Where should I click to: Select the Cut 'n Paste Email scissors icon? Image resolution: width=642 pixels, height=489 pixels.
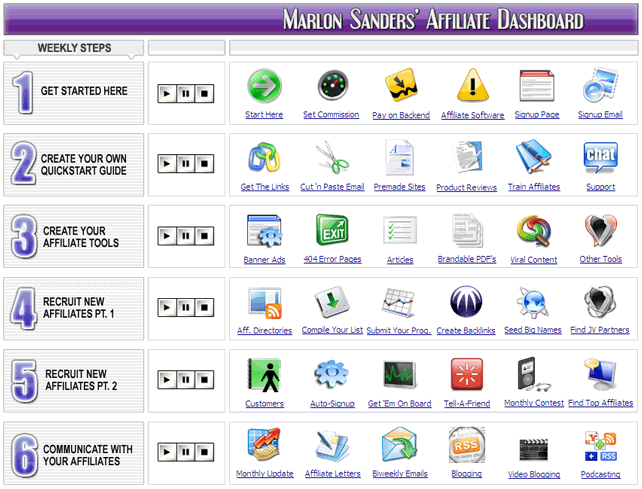pyautogui.click(x=332, y=158)
